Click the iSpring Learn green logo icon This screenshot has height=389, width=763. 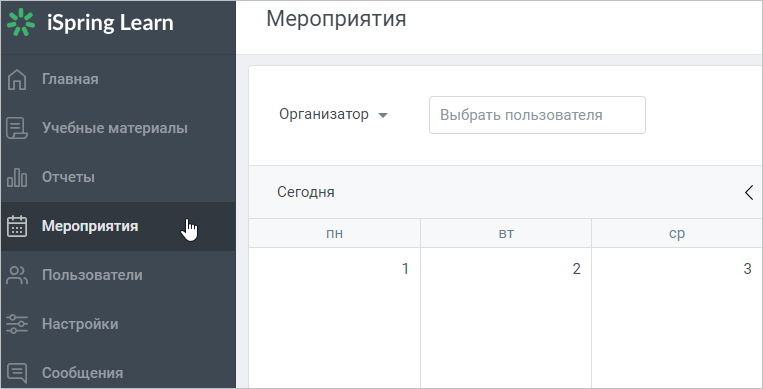[x=21, y=22]
